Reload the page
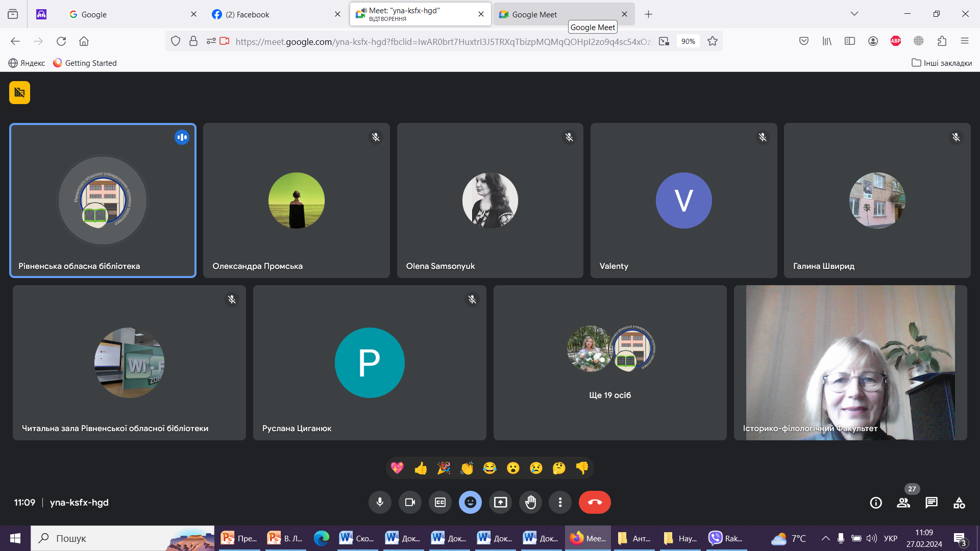Screen dimensions: 980x551 (x=61, y=41)
